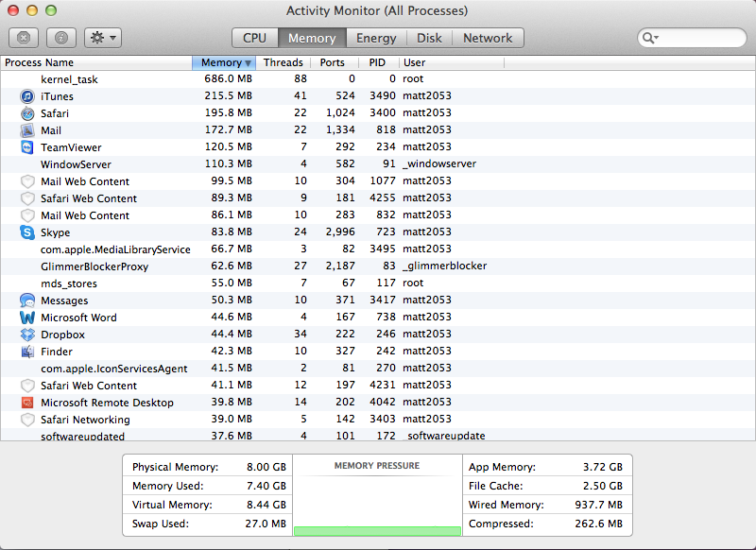
Task: Click the Virtual Memory 8.44 GB value
Action: (266, 505)
